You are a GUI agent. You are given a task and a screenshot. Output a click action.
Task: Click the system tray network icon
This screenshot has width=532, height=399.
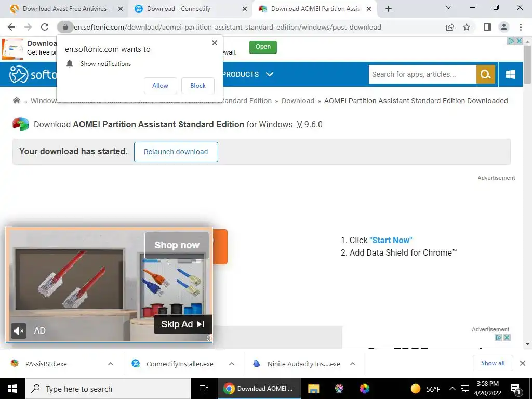[465, 389]
